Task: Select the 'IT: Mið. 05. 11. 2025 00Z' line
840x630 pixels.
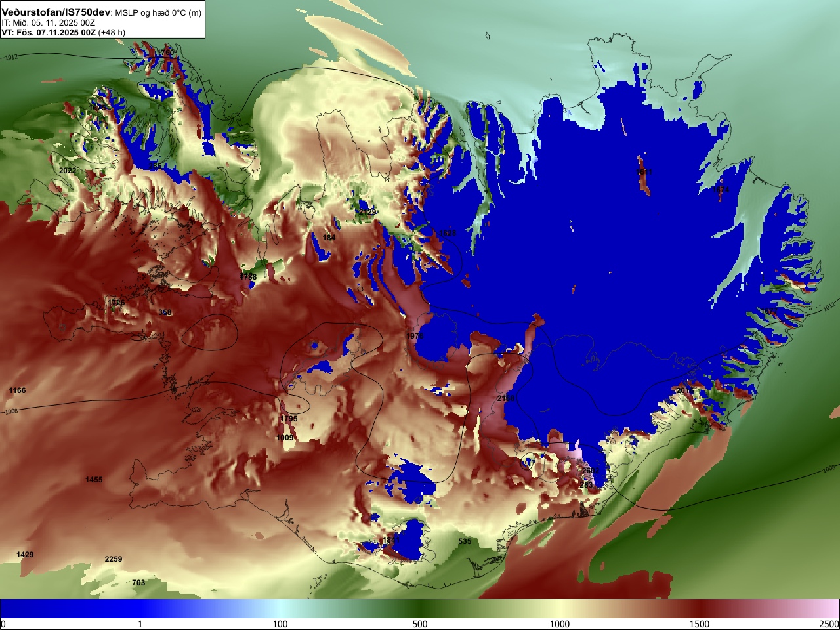Action: pyautogui.click(x=49, y=22)
